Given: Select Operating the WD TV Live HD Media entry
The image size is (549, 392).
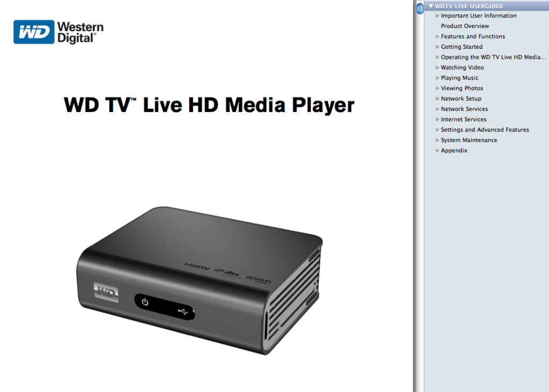Looking at the screenshot, I should click(493, 57).
